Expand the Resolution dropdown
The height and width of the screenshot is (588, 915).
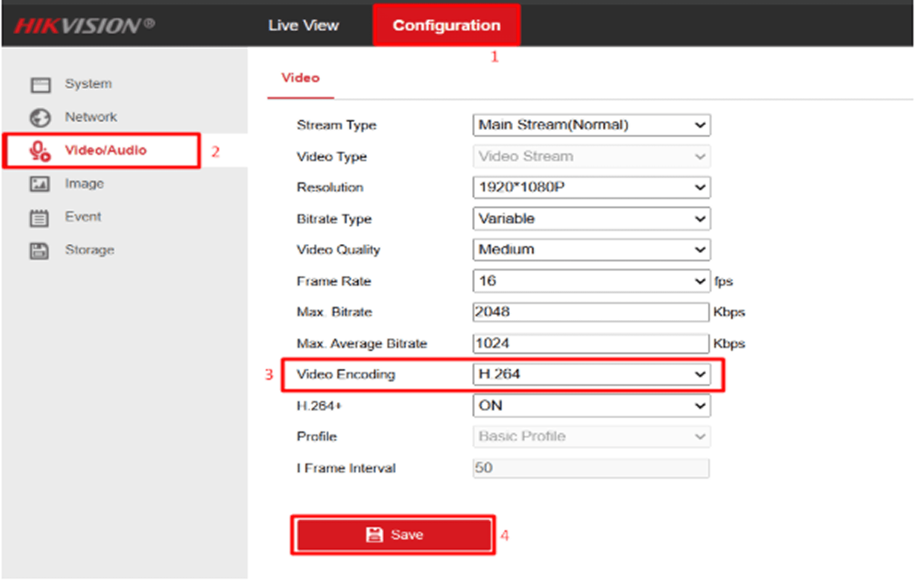pyautogui.click(x=591, y=187)
